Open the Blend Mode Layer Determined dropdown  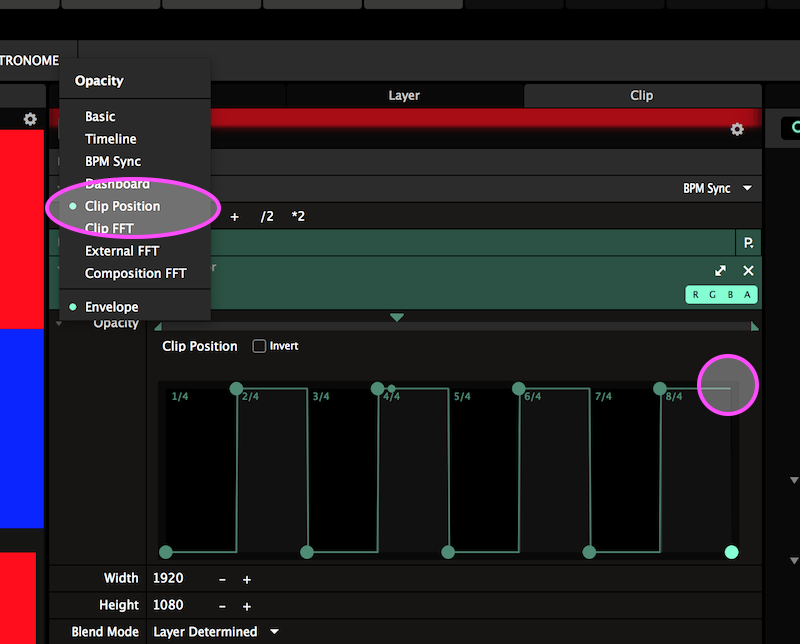point(215,632)
